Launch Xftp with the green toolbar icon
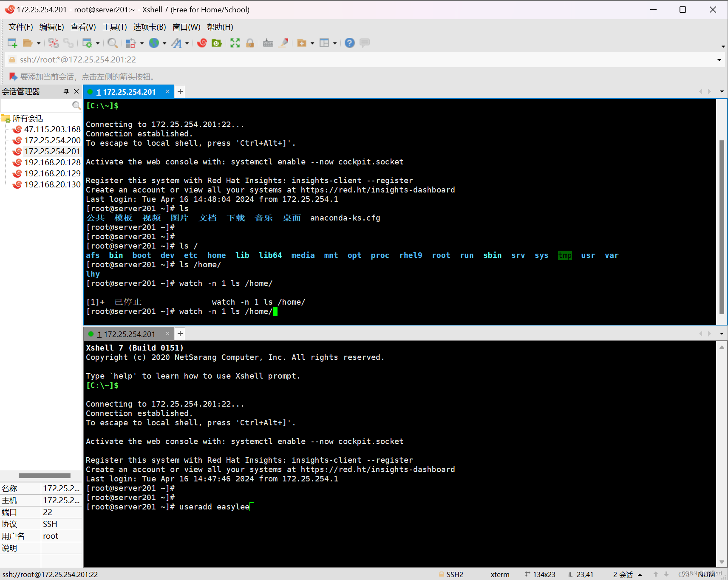Image resolution: width=728 pixels, height=580 pixels. tap(217, 43)
